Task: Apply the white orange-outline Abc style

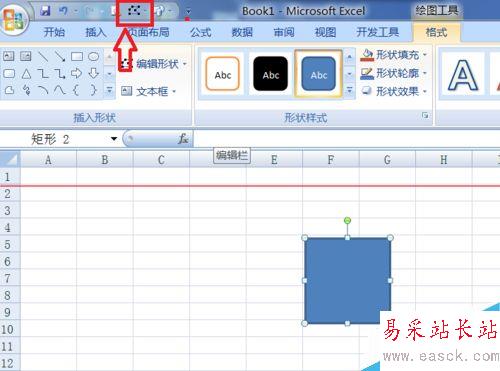Action: [223, 74]
